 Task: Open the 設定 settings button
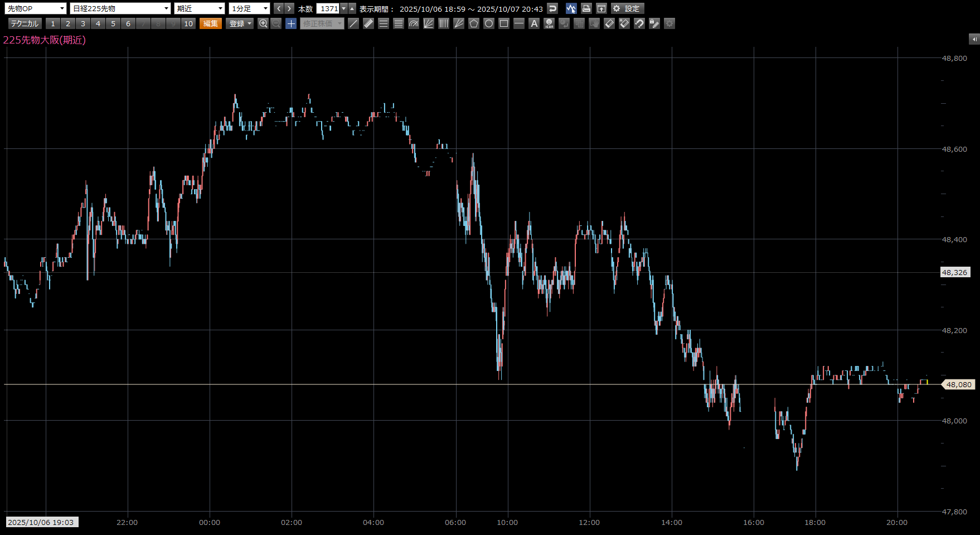pyautogui.click(x=627, y=8)
